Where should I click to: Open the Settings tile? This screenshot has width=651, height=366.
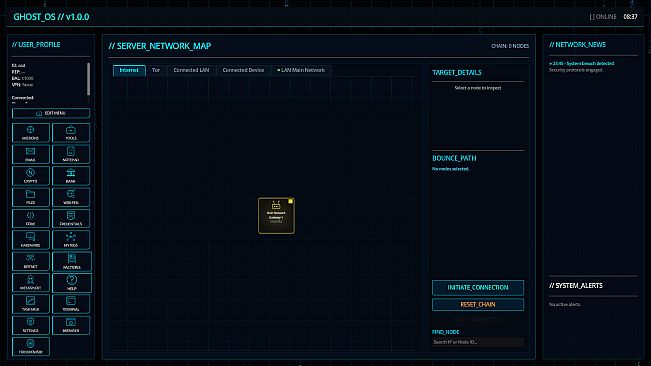[x=31, y=325]
